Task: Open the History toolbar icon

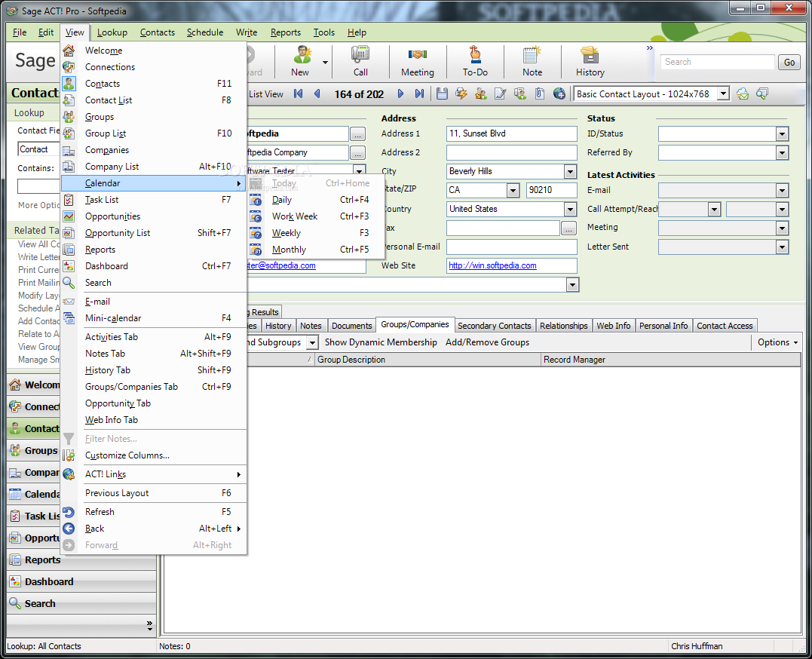Action: pos(590,56)
